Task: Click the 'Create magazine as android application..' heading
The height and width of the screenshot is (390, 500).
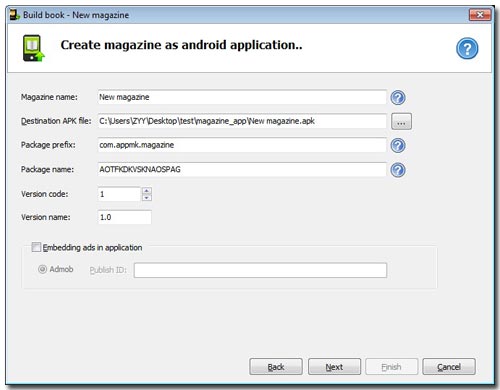Action: [181, 45]
